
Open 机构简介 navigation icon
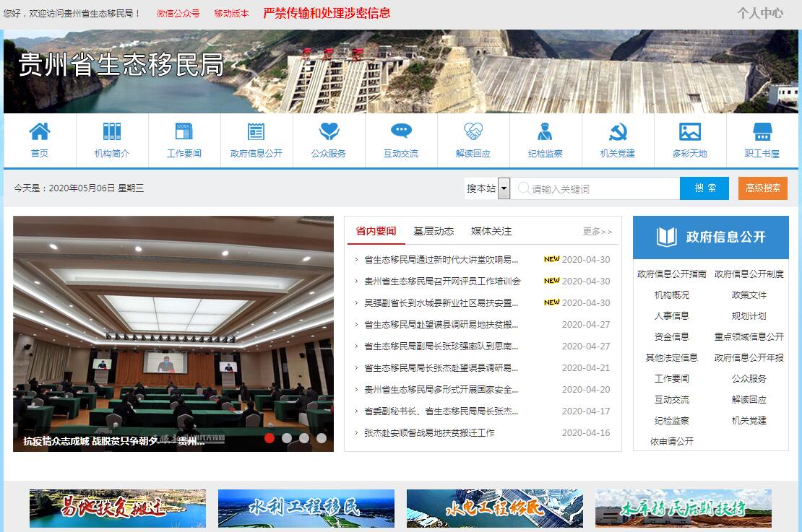tap(112, 132)
